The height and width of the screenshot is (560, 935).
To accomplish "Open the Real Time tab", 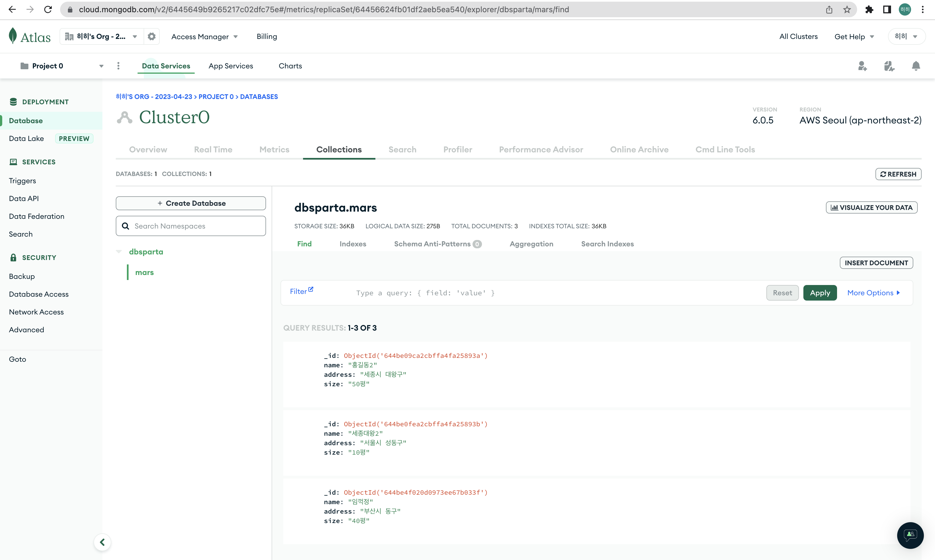I will 213,149.
